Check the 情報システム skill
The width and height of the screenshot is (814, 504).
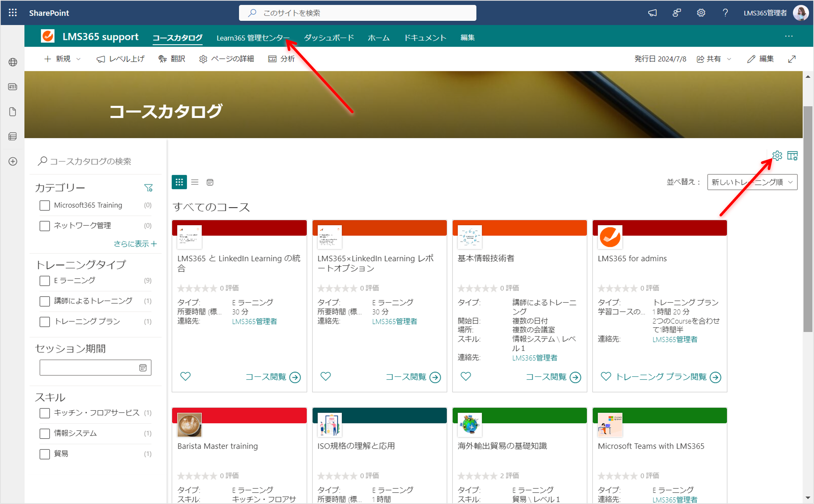[45, 433]
